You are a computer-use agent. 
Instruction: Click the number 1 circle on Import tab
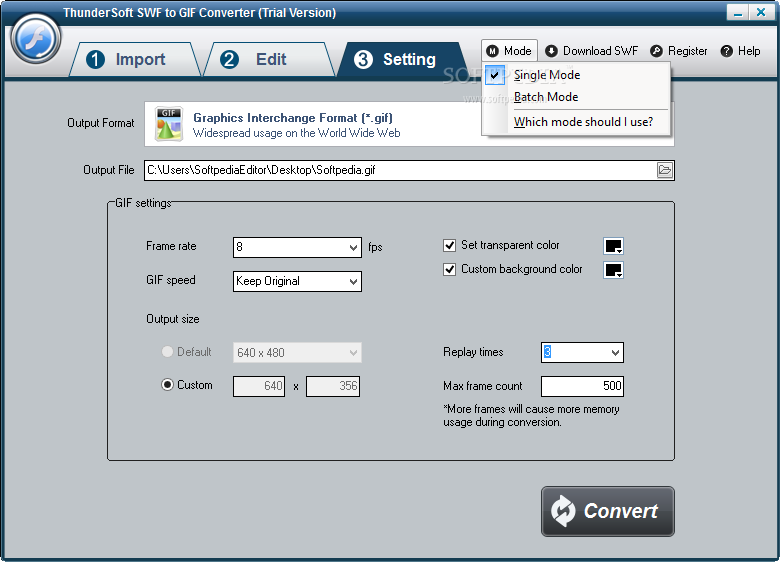click(x=96, y=60)
